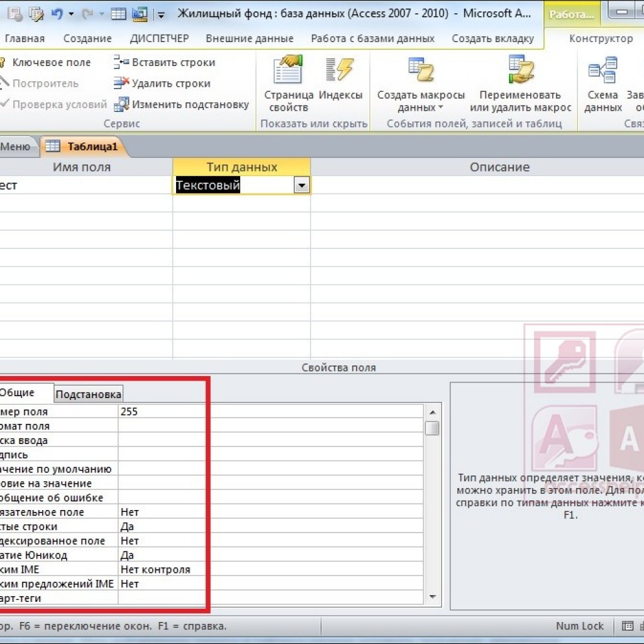
Task: Click the Num Lock status bar indicator
Action: pos(579,626)
